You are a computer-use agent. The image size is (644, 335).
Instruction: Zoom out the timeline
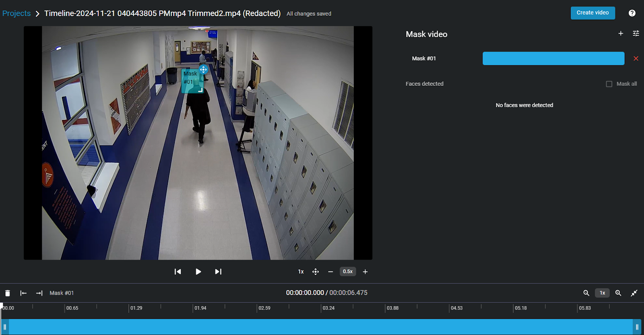coord(586,293)
